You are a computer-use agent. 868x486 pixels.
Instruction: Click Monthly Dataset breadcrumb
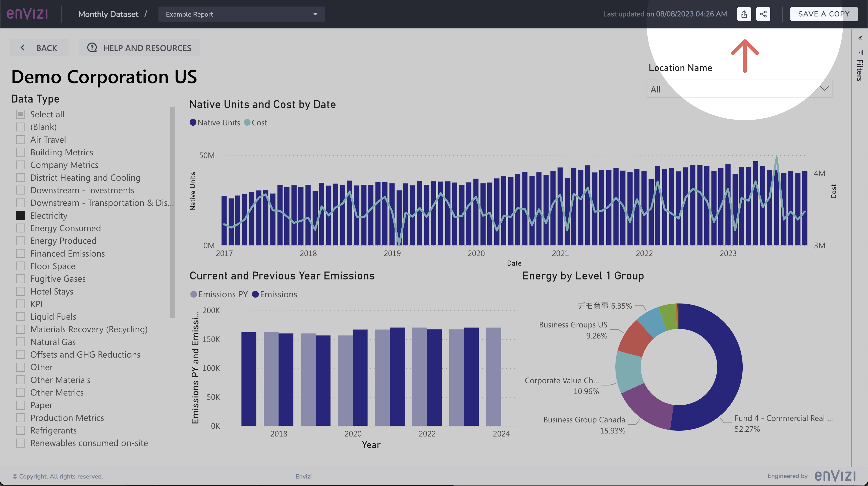click(108, 14)
